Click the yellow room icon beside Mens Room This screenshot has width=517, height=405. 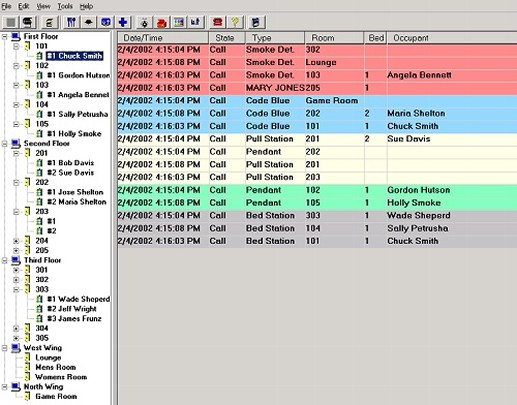click(x=28, y=367)
